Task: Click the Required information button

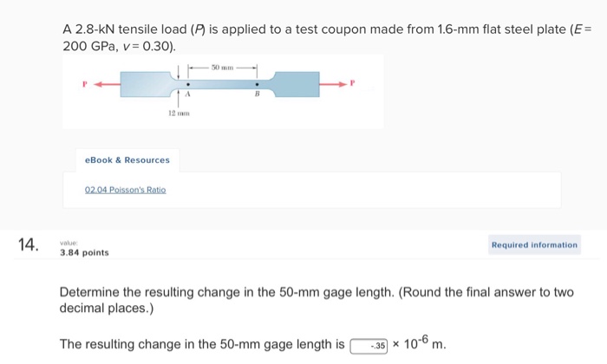Action: (534, 245)
